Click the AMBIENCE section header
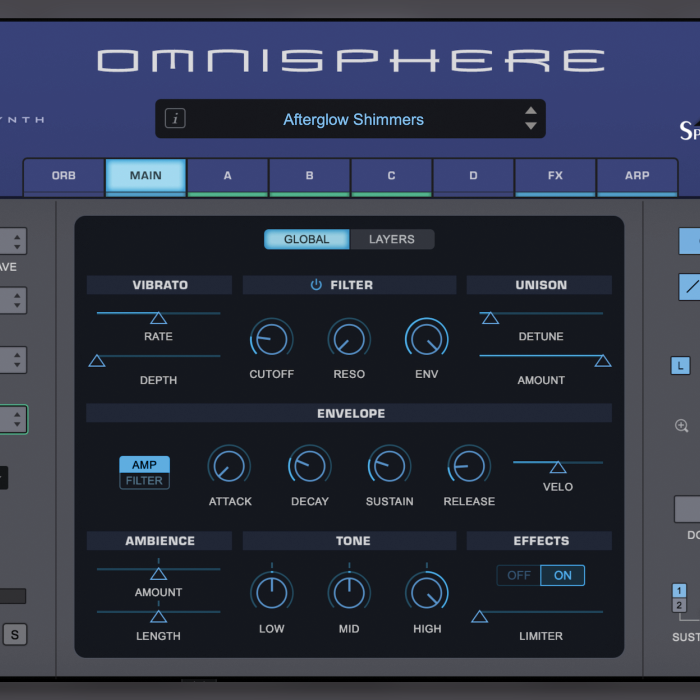Image resolution: width=700 pixels, height=700 pixels. tap(159, 541)
